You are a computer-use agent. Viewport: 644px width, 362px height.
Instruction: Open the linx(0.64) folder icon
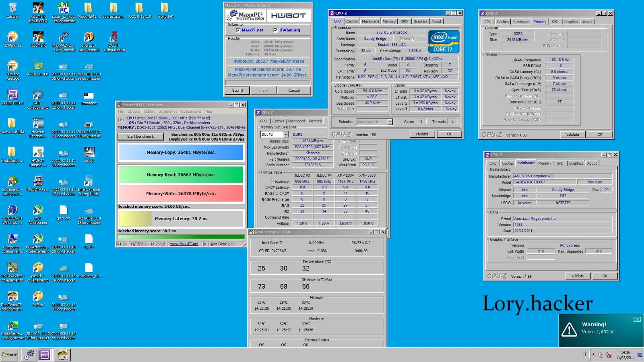pos(165,10)
